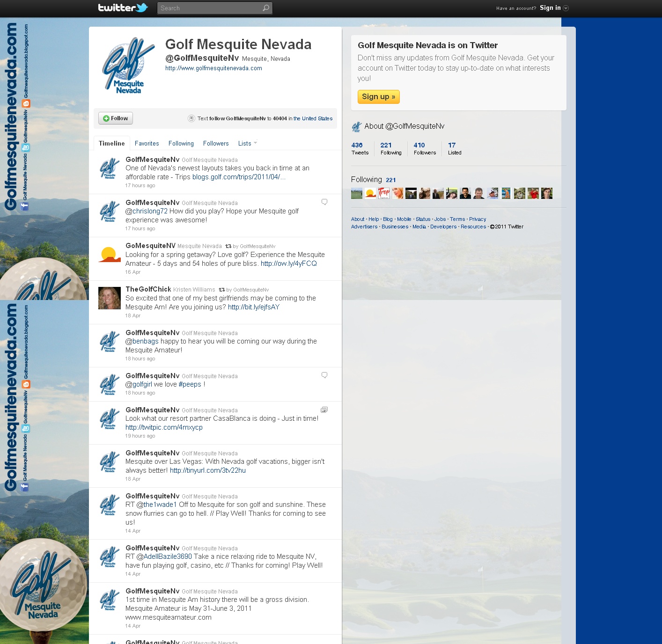The width and height of the screenshot is (662, 644).
Task: Open footer Resources link
Action: pyautogui.click(x=473, y=227)
